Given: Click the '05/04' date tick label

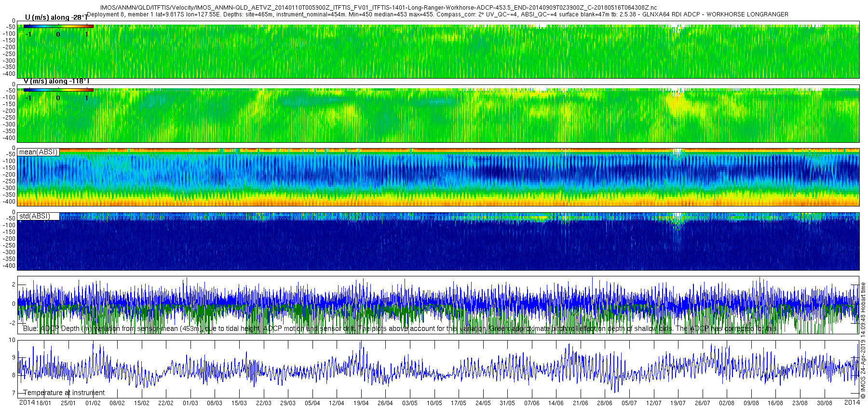Looking at the screenshot, I should click(312, 403).
